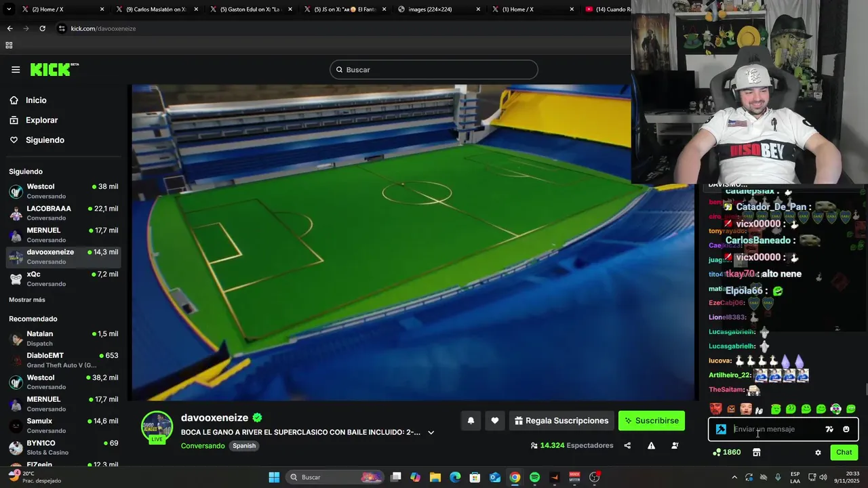Click the report warning triangle icon
The height and width of the screenshot is (488, 868).
651,445
